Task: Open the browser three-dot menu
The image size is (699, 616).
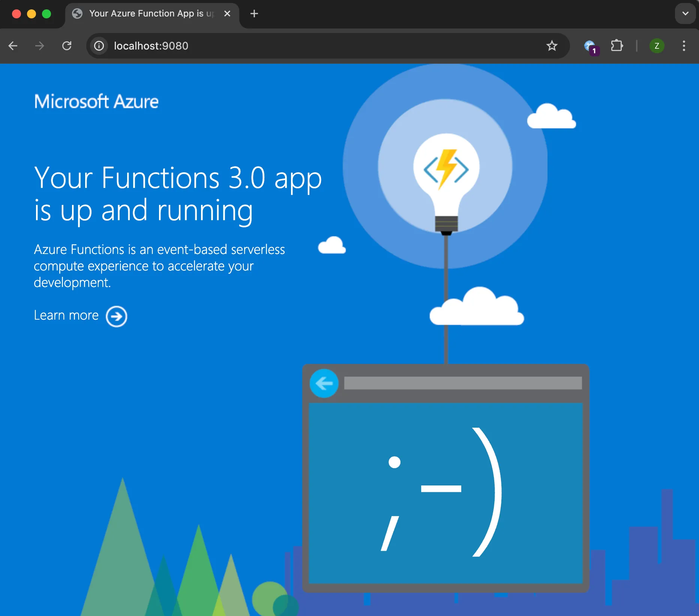Action: click(684, 46)
